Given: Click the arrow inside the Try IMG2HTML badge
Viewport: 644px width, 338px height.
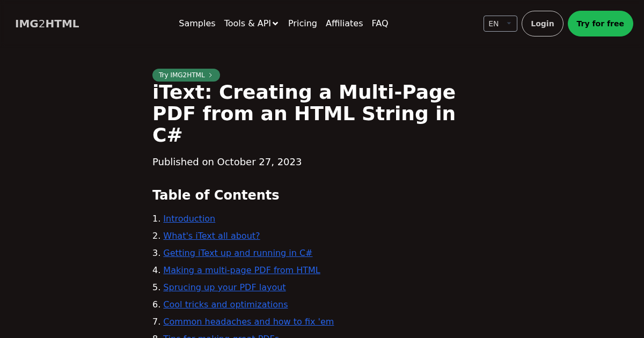Looking at the screenshot, I should [210, 75].
